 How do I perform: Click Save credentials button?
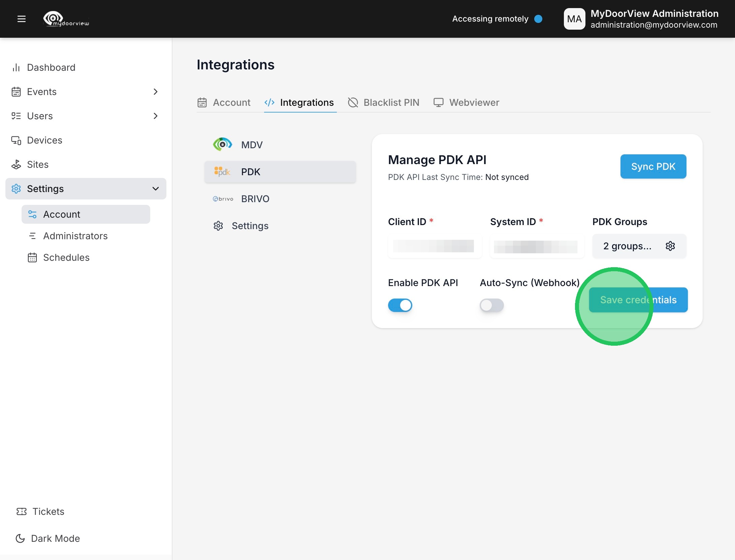(638, 300)
